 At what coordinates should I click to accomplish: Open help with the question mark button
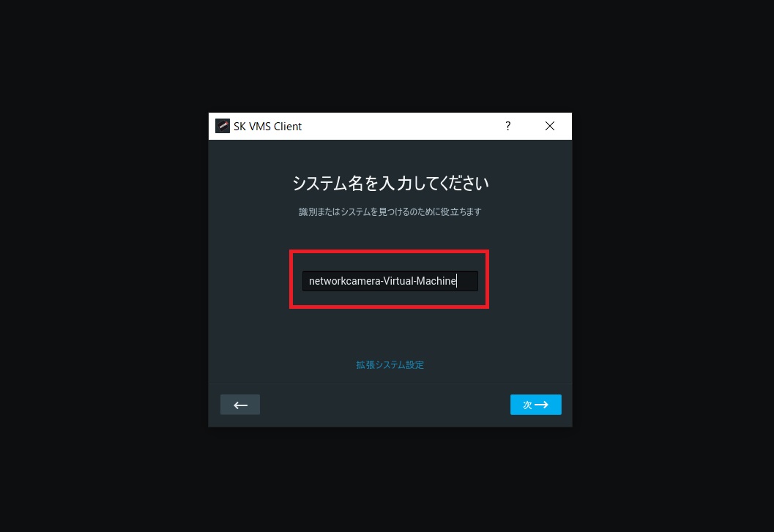tap(508, 126)
